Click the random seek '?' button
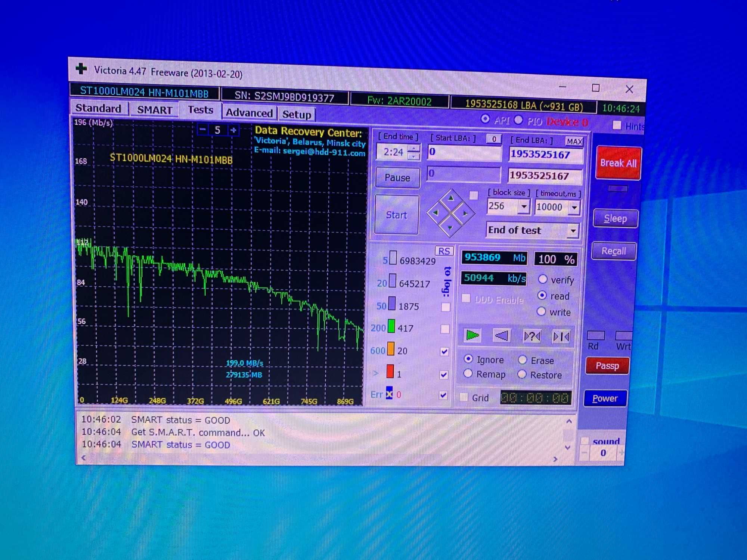747x560 pixels. [x=532, y=337]
